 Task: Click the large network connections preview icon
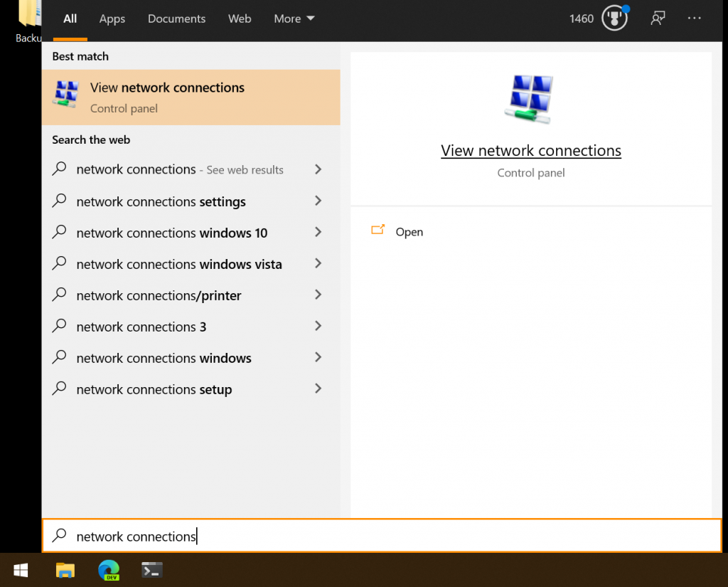529,99
